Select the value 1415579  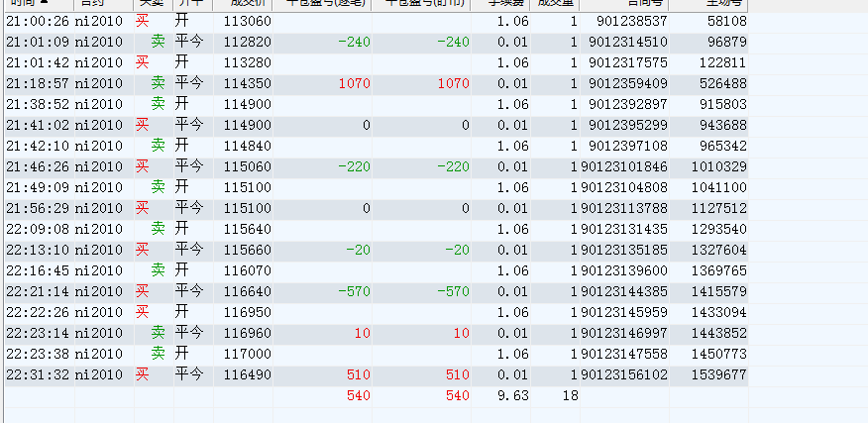click(719, 292)
